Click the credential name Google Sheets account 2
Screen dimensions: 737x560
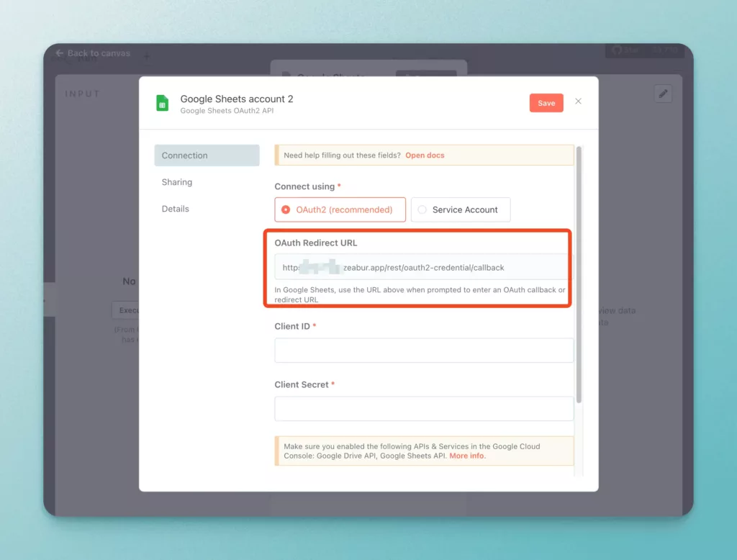(x=237, y=99)
